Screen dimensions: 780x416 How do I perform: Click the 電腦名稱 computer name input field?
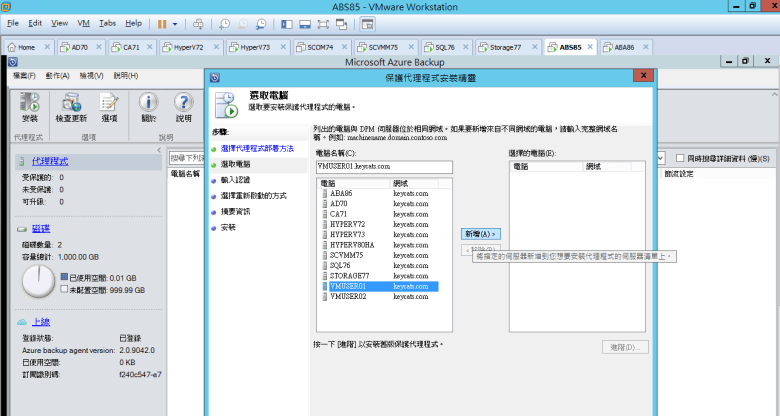point(384,167)
